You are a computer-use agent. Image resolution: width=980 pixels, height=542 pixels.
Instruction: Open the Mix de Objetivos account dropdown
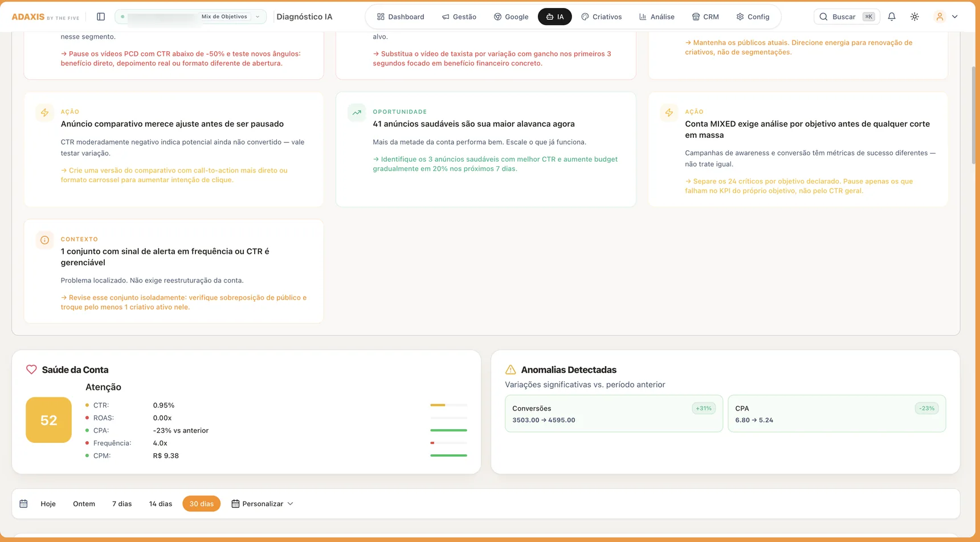coord(191,17)
